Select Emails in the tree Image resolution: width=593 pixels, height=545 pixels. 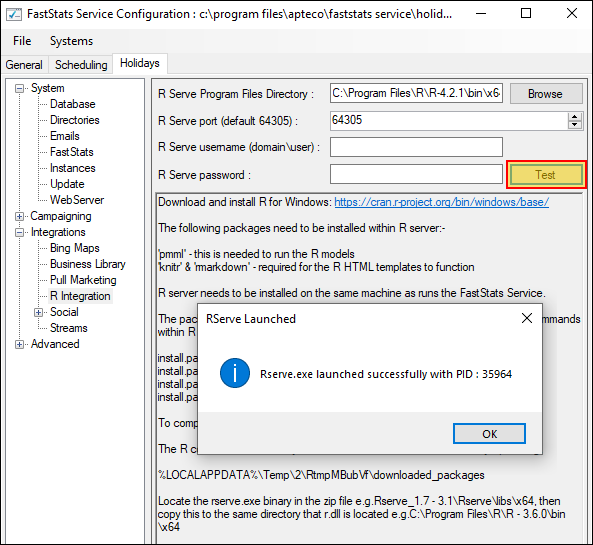65,136
